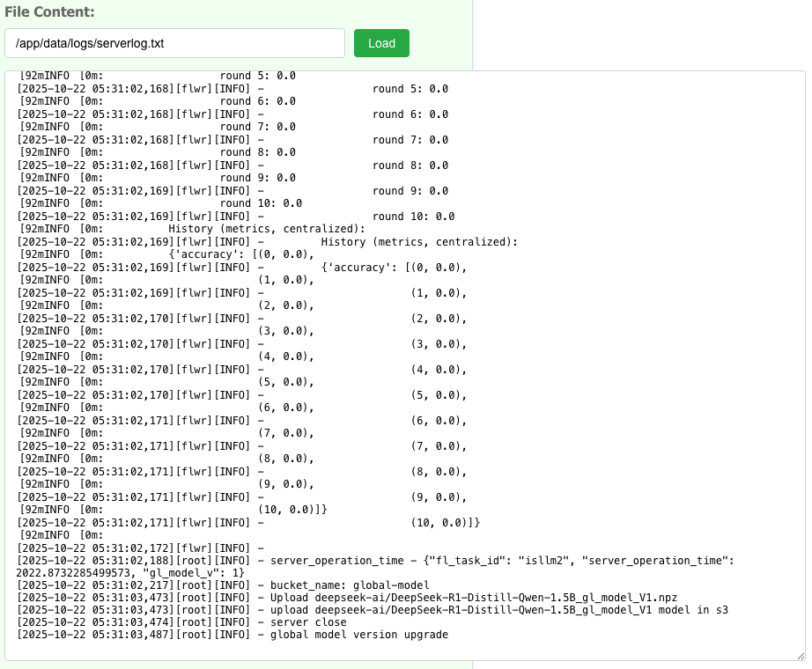The height and width of the screenshot is (669, 812).
Task: Click the 'global model version upgrade' log line
Action: (x=233, y=635)
